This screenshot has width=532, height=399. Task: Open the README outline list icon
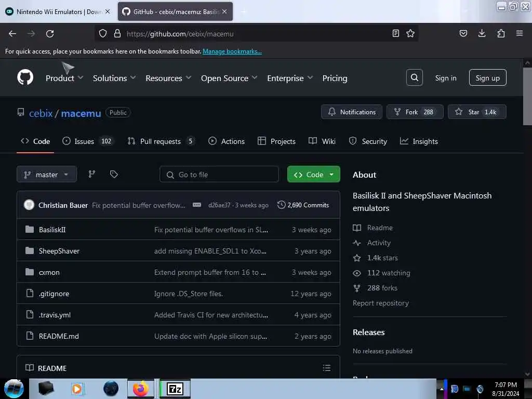click(326, 368)
